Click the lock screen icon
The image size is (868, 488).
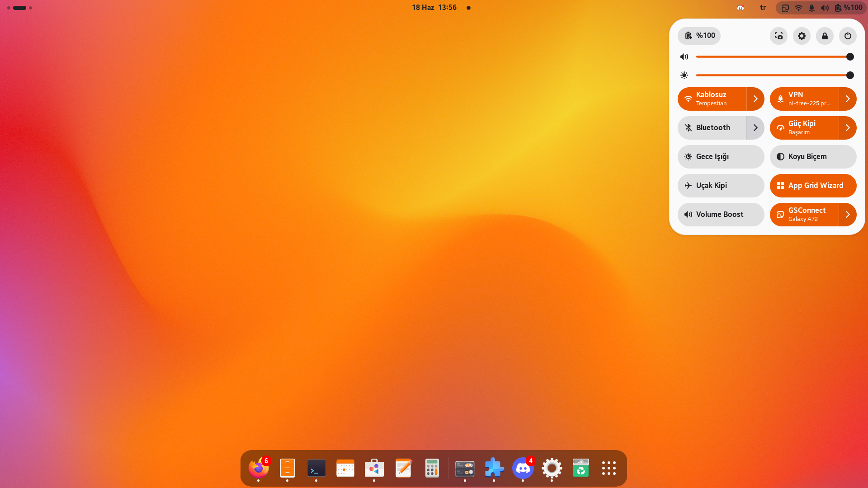(x=825, y=36)
